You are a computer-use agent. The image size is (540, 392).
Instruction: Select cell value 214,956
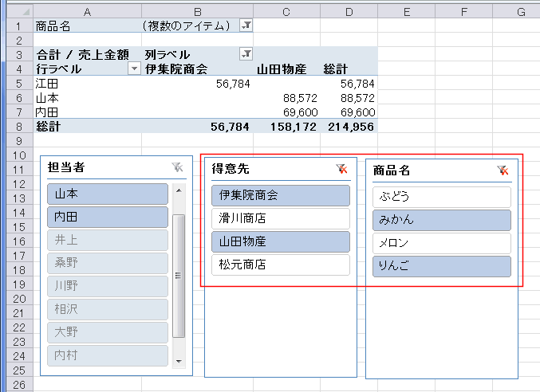349,127
